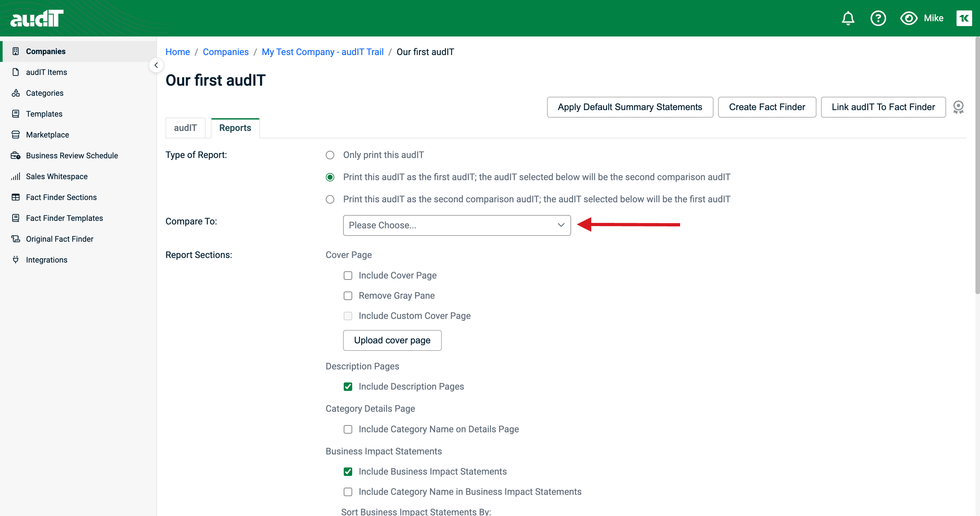Click the Upload cover page button
The width and height of the screenshot is (980, 516).
click(392, 340)
